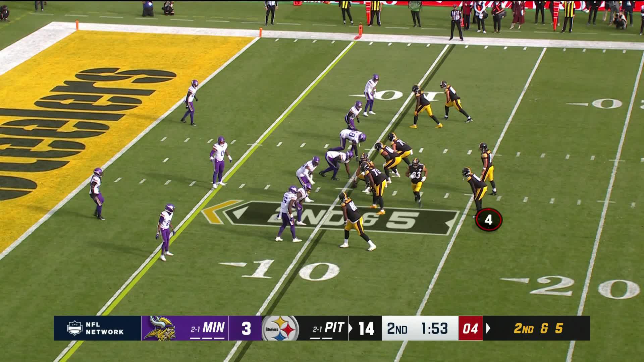This screenshot has height=362, width=644.
Task: Click the yellow 2ND & 5 scorebug text
Action: tap(538, 328)
